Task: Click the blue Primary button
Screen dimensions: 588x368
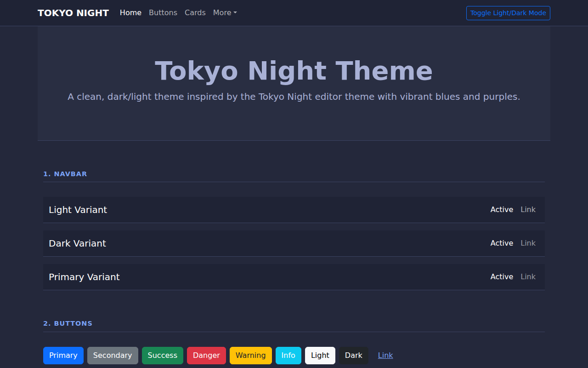Action: (x=63, y=356)
